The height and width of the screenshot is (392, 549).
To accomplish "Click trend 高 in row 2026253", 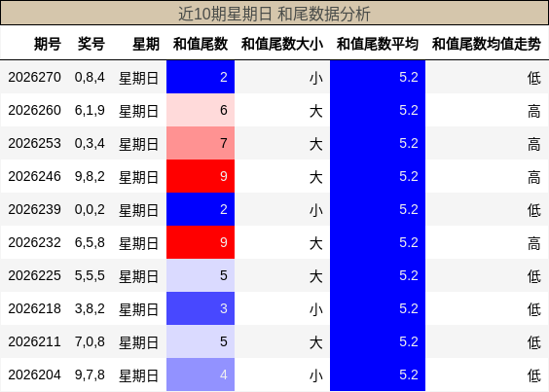I will (x=534, y=144).
